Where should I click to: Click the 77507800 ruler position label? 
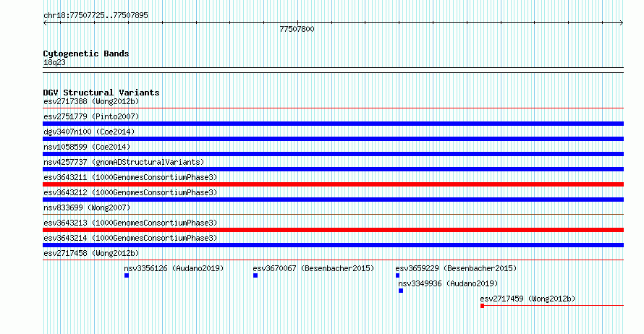(x=297, y=29)
